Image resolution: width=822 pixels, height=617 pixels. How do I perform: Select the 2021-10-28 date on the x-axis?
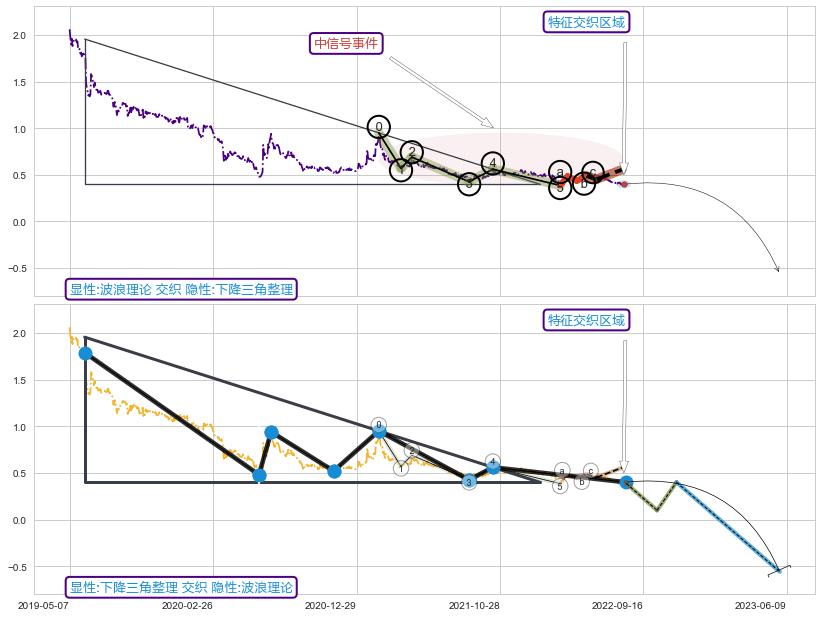pos(474,605)
